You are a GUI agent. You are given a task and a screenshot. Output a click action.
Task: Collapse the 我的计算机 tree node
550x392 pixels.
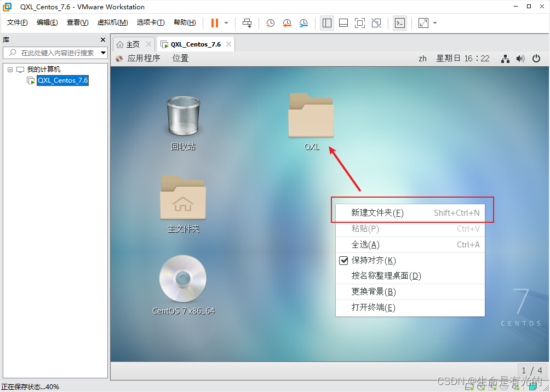point(10,70)
